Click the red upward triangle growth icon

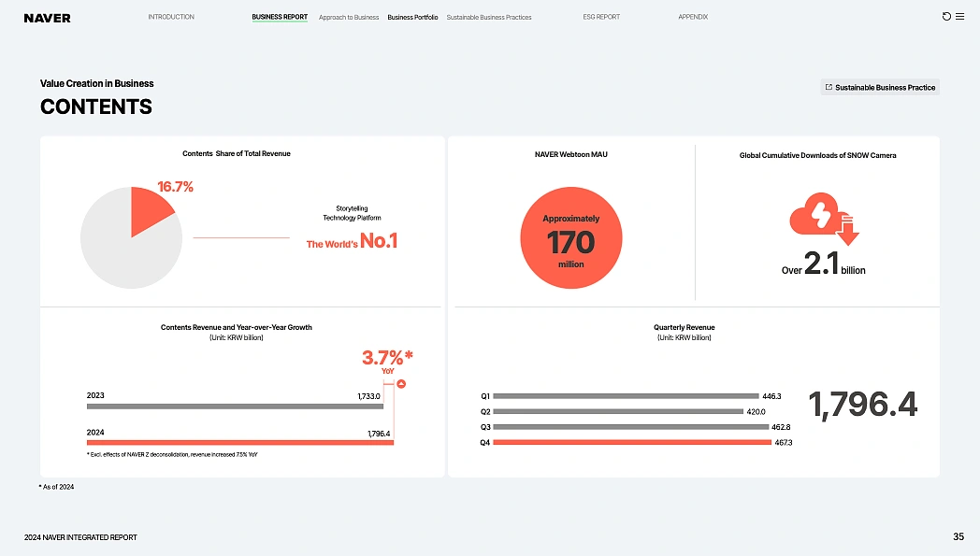point(401,384)
